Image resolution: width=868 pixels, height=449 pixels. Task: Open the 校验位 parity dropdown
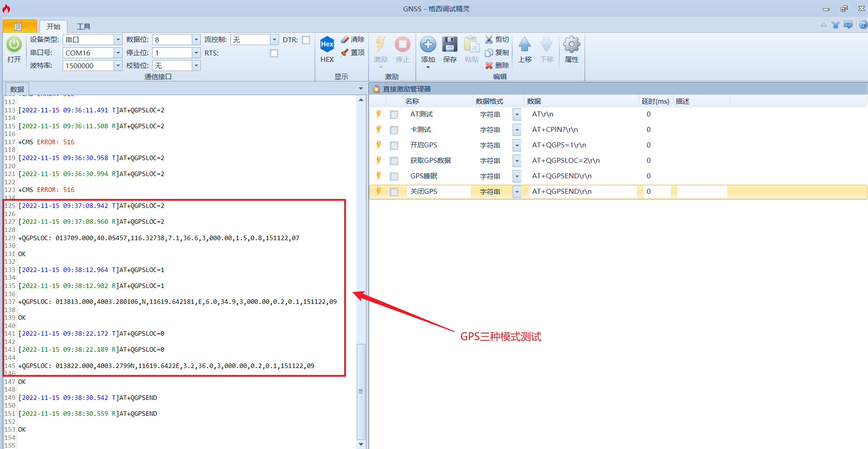click(196, 66)
